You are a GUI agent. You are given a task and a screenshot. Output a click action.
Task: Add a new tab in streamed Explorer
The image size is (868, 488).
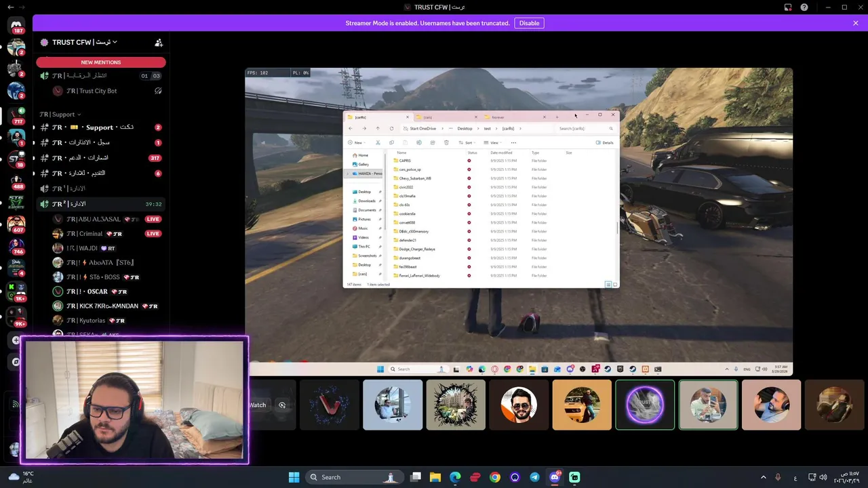[557, 117]
